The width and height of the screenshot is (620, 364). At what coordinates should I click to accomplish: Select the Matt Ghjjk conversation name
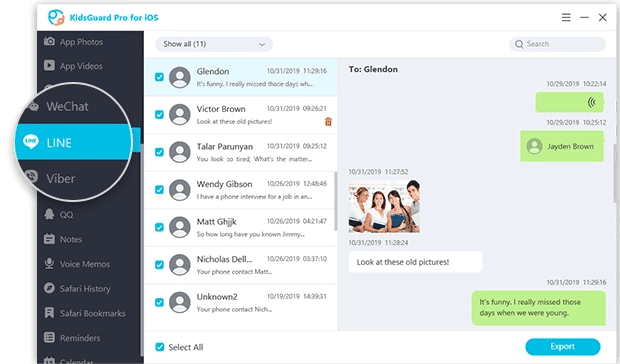(216, 222)
